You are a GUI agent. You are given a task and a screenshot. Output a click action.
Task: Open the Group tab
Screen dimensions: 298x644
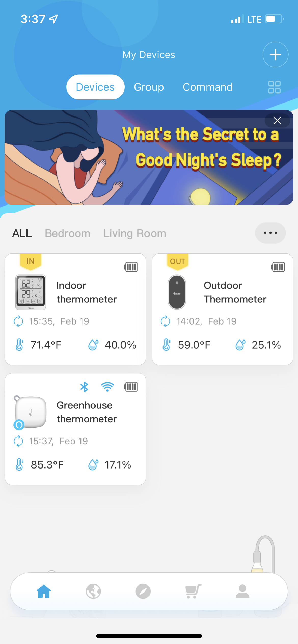coord(149,87)
